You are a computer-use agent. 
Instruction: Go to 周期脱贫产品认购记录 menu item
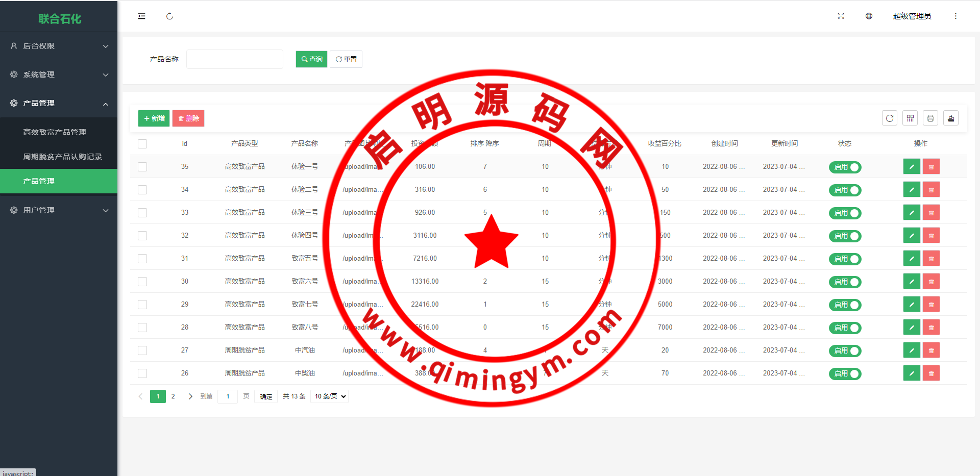tap(62, 157)
